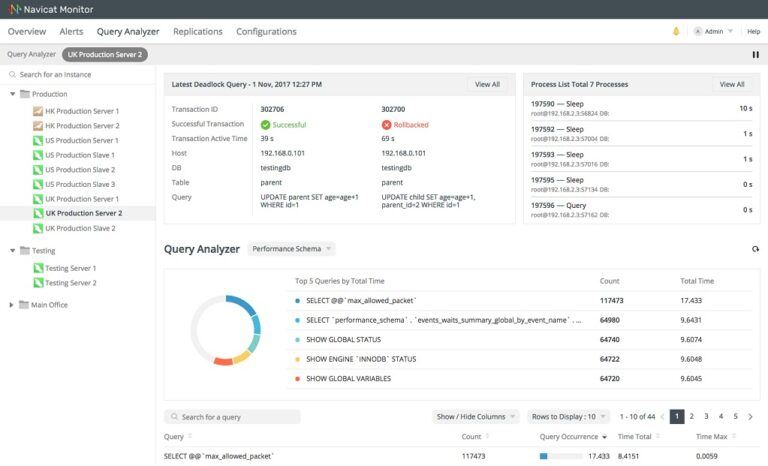Viewport: 768px width, 466px height.
Task: Click UK Production Server 1 status icon
Action: pyautogui.click(x=38, y=199)
